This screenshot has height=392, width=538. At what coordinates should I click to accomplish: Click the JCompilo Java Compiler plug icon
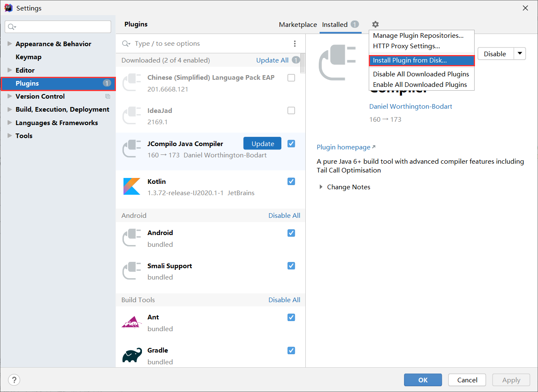pyautogui.click(x=132, y=149)
